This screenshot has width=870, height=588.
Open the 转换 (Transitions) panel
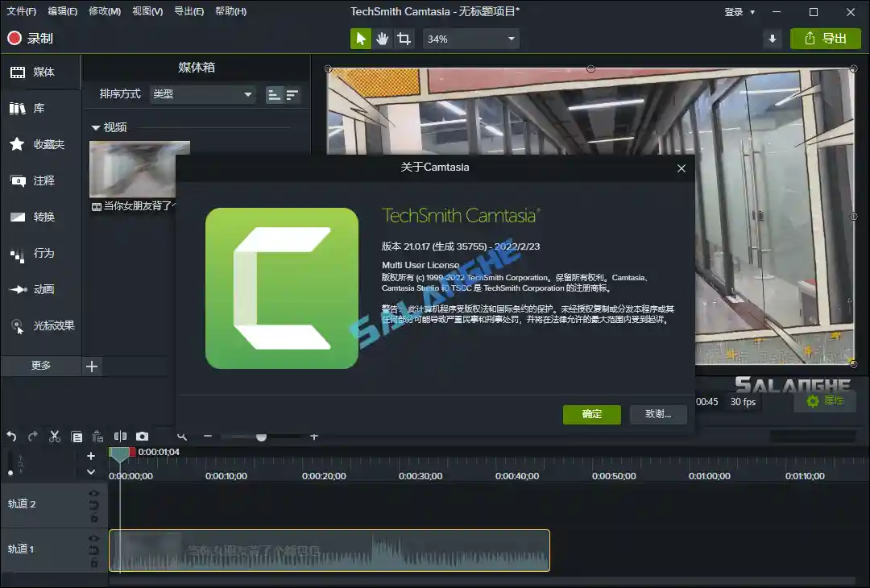[41, 217]
